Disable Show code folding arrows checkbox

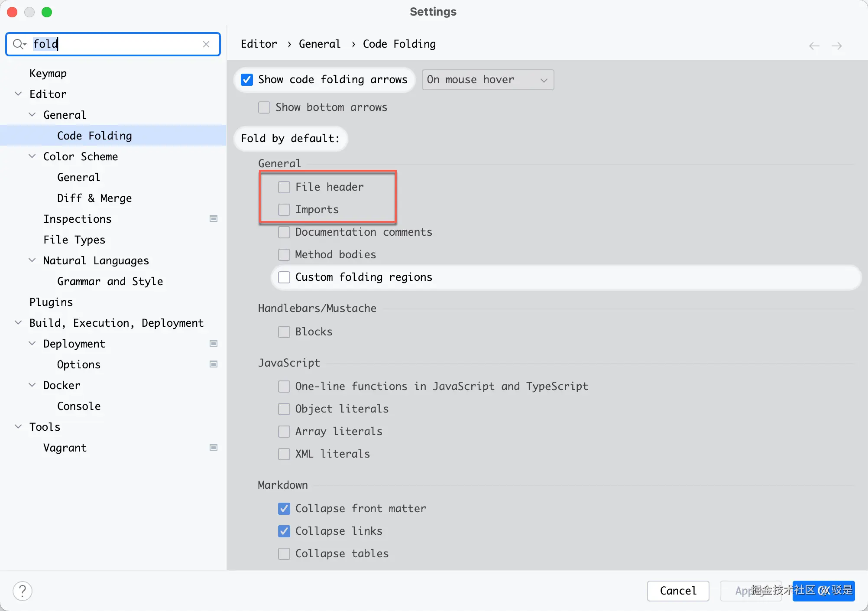[247, 80]
